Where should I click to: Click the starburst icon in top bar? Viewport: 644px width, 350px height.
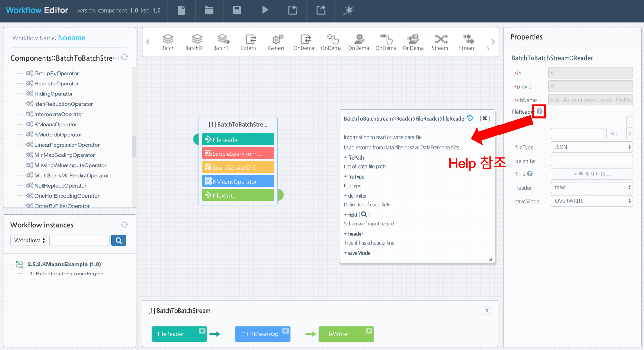pyautogui.click(x=349, y=10)
